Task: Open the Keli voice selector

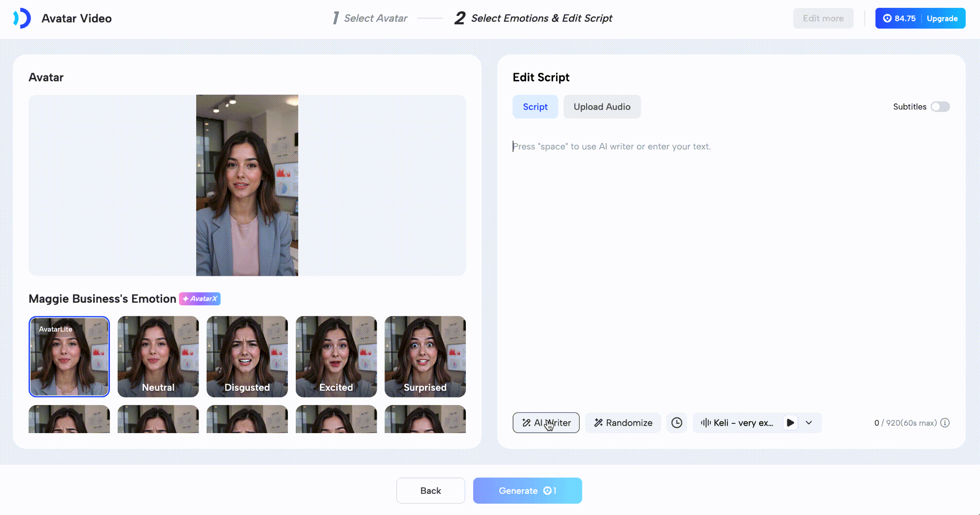Action: click(x=737, y=423)
